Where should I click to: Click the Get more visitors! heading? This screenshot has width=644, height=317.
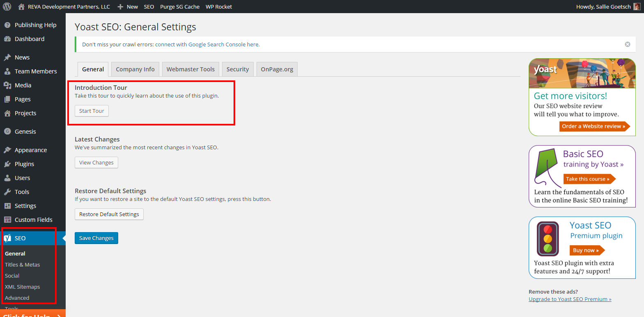pos(571,96)
